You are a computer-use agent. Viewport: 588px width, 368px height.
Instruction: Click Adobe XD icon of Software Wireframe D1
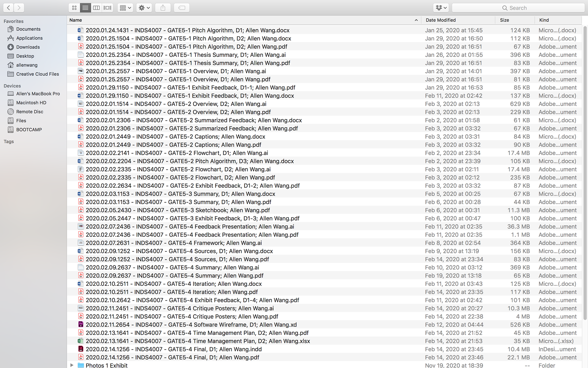(81, 324)
